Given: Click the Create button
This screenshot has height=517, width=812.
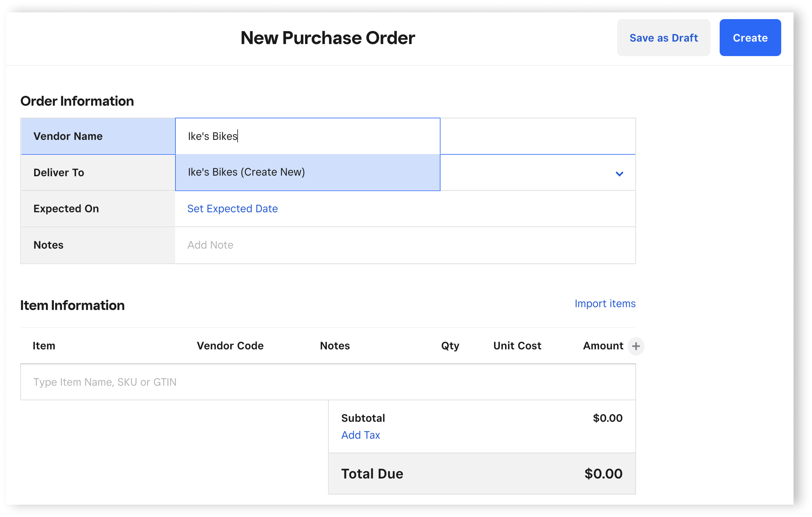Looking at the screenshot, I should click(x=750, y=38).
